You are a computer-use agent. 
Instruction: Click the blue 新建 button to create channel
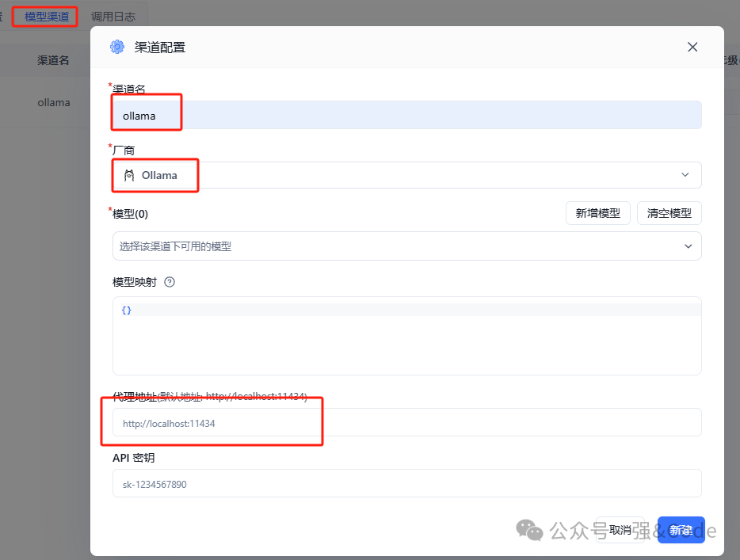tap(681, 531)
